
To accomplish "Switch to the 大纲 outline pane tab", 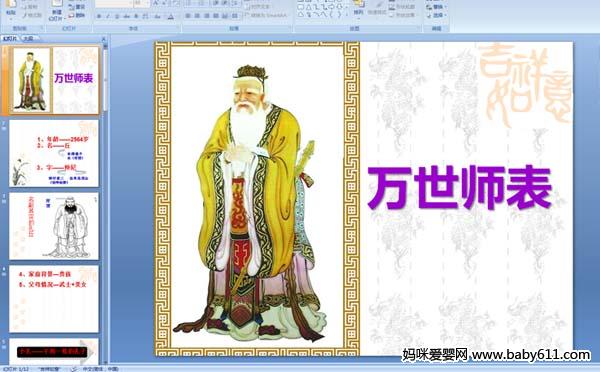I will point(29,38).
